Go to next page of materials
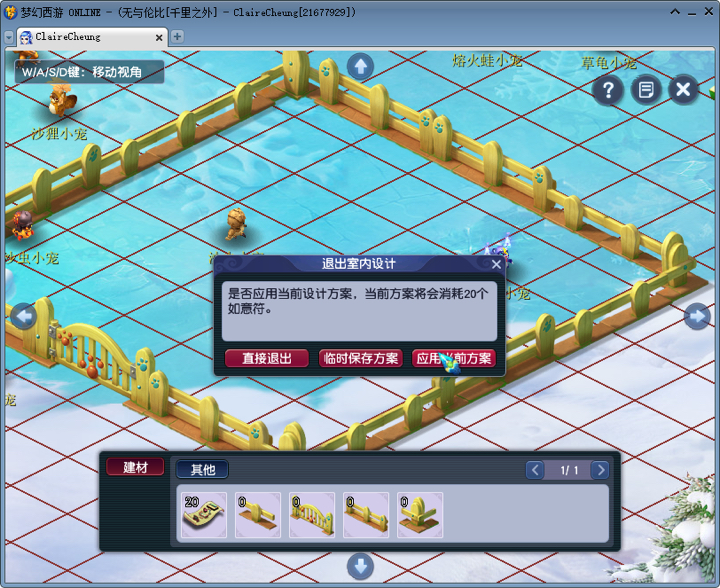 [600, 470]
